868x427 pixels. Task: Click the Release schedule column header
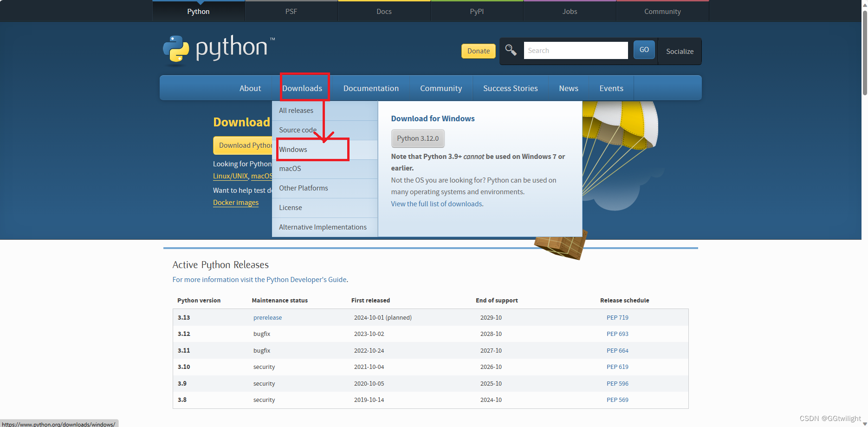click(624, 301)
